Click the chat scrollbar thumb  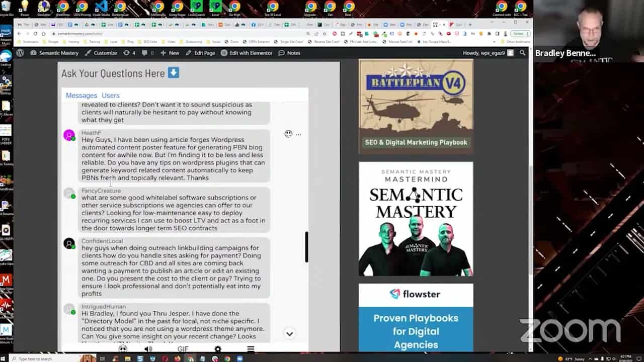pos(306,247)
